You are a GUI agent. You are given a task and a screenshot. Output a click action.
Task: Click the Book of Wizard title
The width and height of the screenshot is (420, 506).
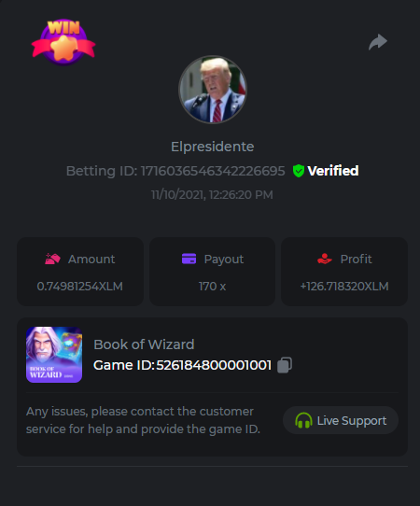(x=144, y=344)
